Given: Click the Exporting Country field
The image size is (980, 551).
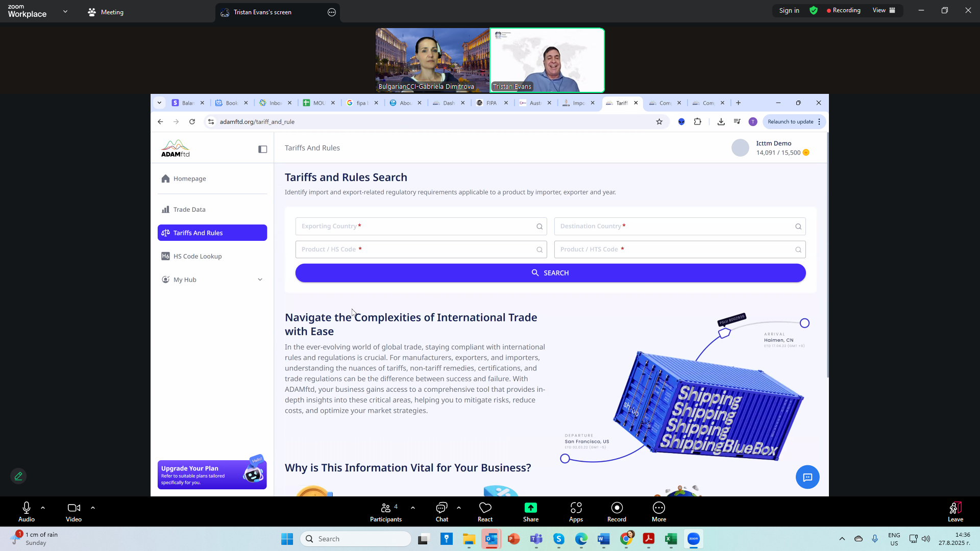Looking at the screenshot, I should point(421,227).
